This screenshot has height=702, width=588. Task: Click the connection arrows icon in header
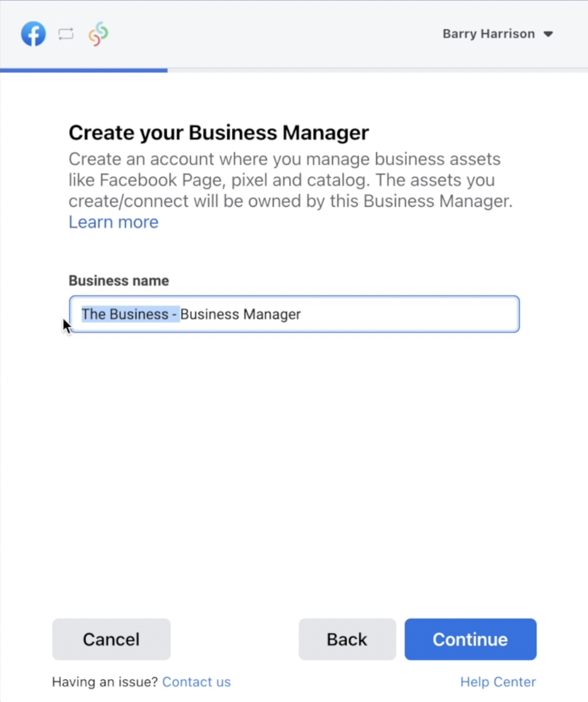click(x=66, y=34)
